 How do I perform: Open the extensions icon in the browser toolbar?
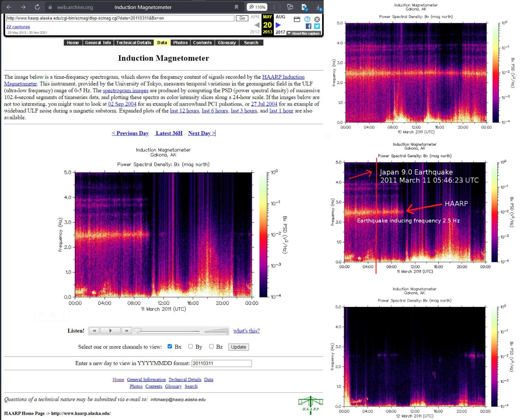coord(290,7)
